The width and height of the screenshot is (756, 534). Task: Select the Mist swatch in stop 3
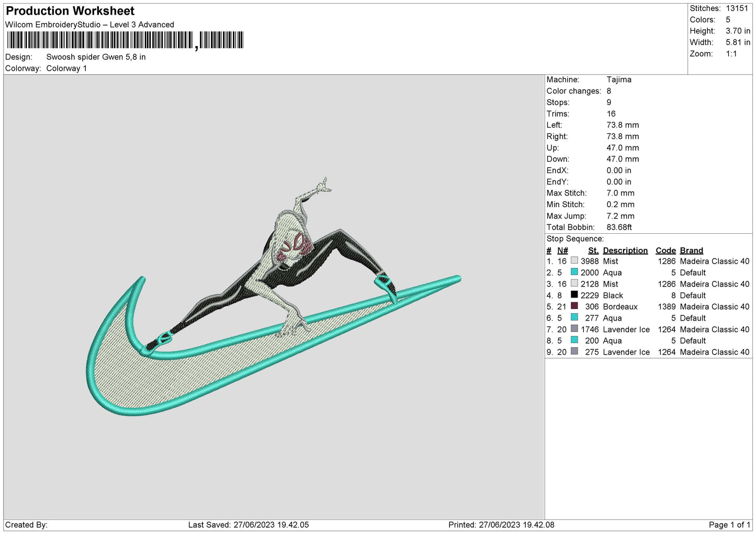(574, 283)
